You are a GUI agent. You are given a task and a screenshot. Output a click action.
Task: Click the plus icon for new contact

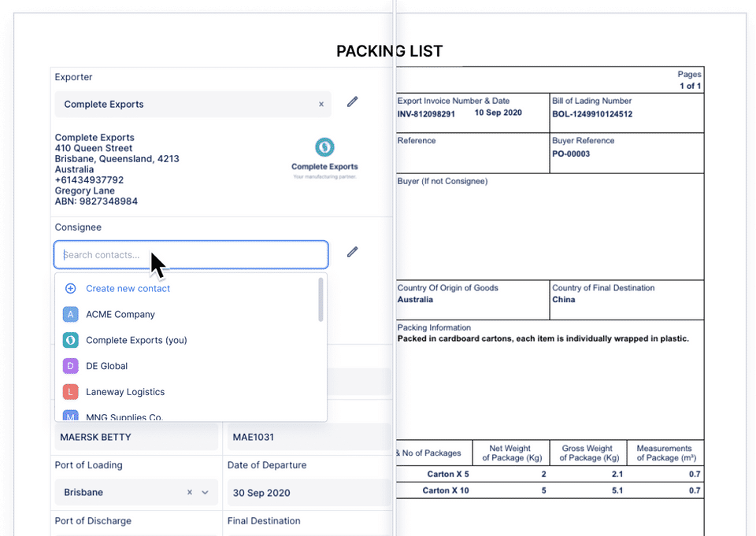point(71,289)
